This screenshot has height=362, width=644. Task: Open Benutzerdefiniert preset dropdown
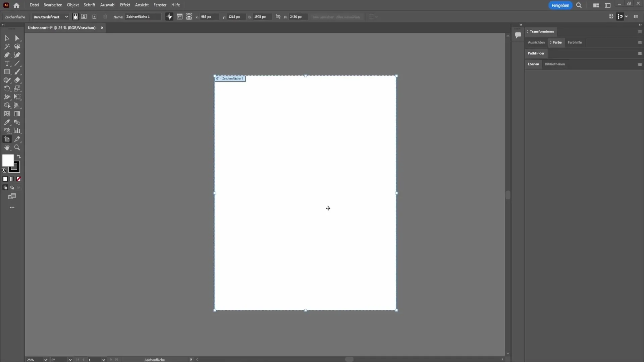coord(50,17)
